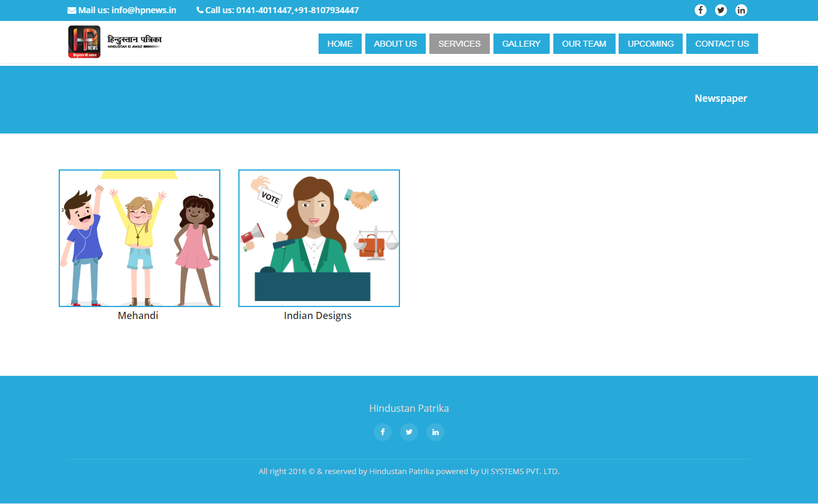Viewport: 818px width, 504px height.
Task: Select the Services menu item
Action: [459, 44]
